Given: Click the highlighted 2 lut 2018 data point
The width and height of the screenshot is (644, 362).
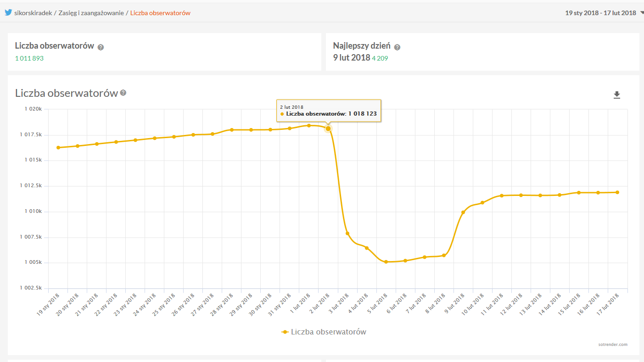Looking at the screenshot, I should pyautogui.click(x=328, y=128).
